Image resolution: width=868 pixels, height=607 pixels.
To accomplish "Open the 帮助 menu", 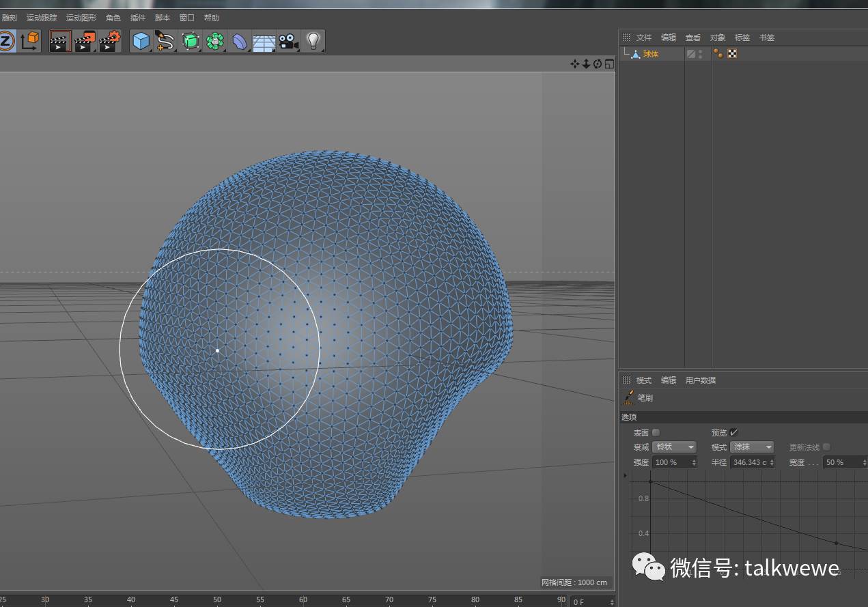I will 211,18.
